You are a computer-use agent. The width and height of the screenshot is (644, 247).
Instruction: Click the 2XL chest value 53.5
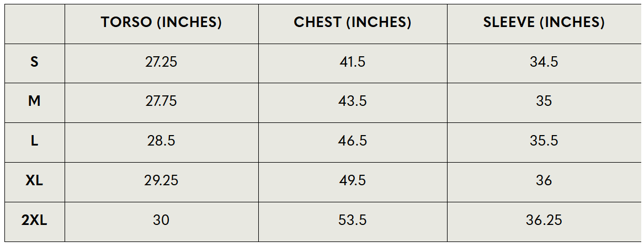coord(353,221)
